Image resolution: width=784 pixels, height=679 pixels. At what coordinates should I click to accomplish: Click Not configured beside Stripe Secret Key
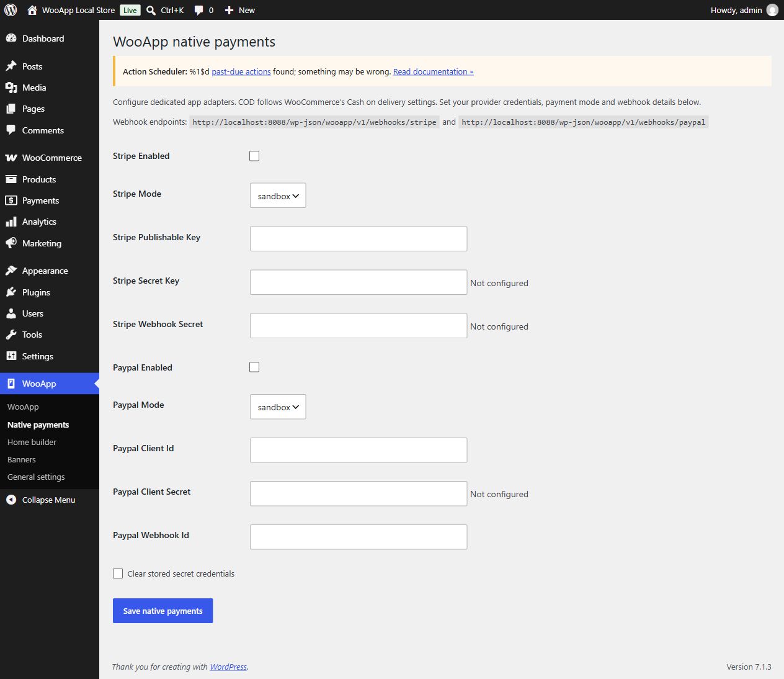click(499, 283)
